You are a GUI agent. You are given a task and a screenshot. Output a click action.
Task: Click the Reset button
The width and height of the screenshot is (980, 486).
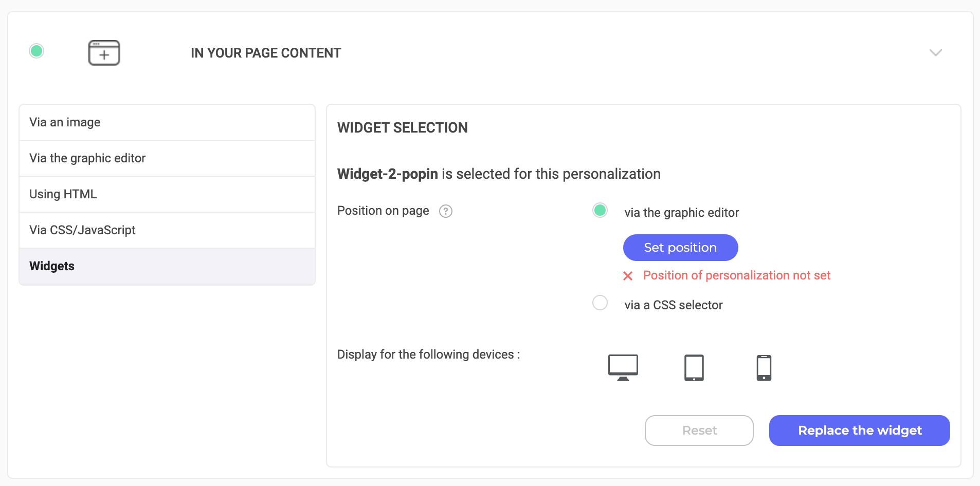(x=699, y=431)
